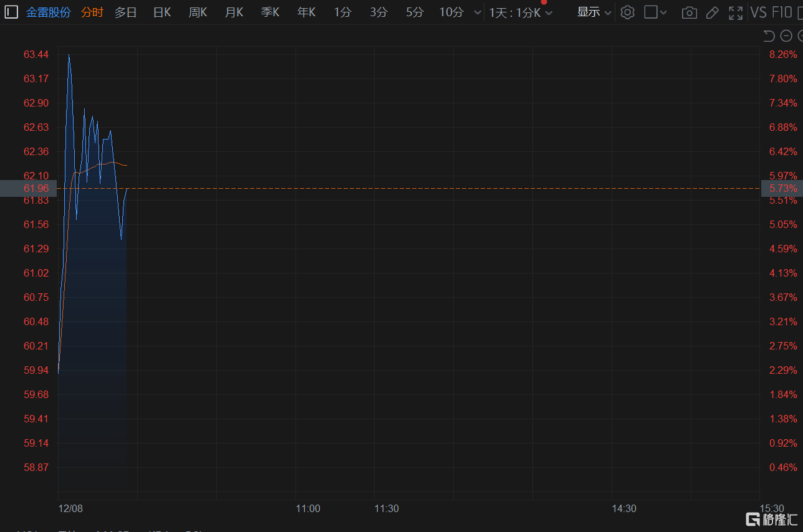
Task: Select the 周K tab
Action: tap(198, 12)
